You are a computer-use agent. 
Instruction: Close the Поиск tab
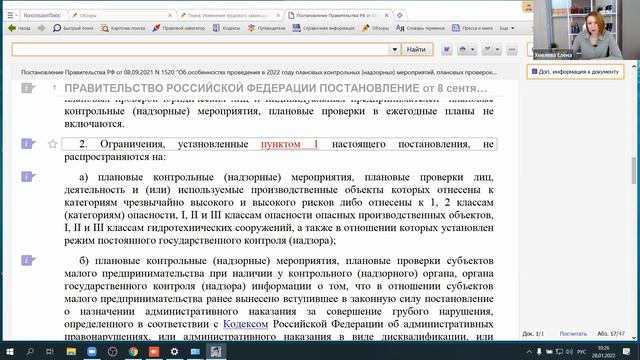click(x=278, y=15)
